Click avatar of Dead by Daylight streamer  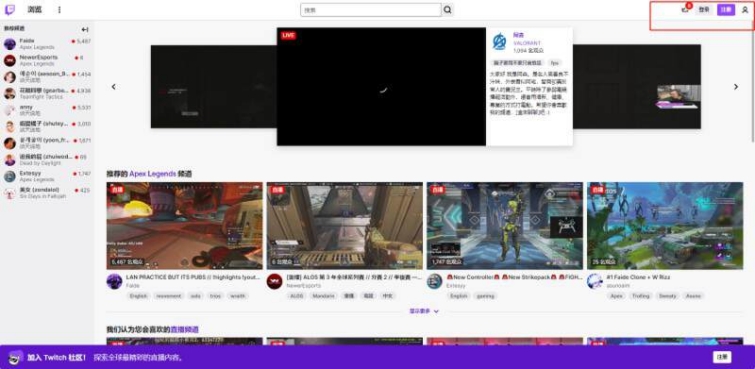coord(10,160)
